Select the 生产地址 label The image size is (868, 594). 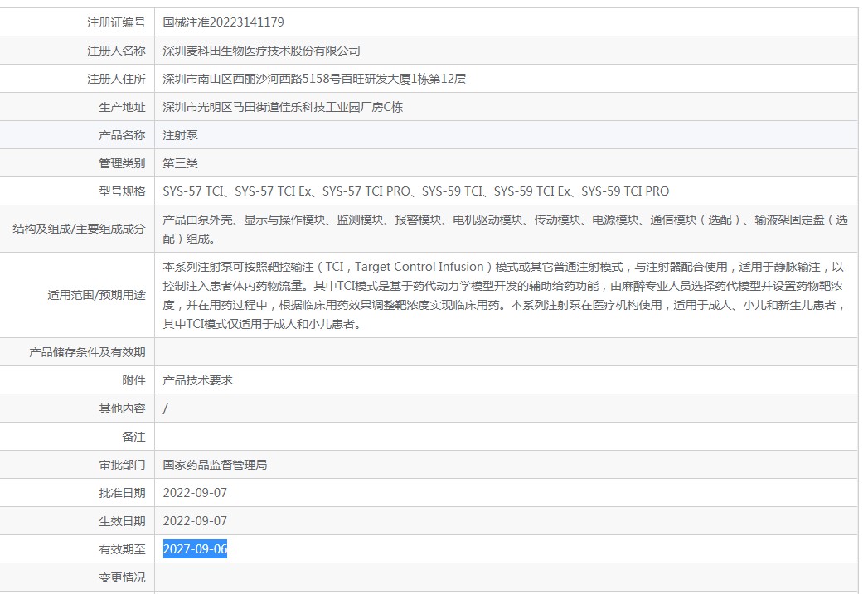123,108
